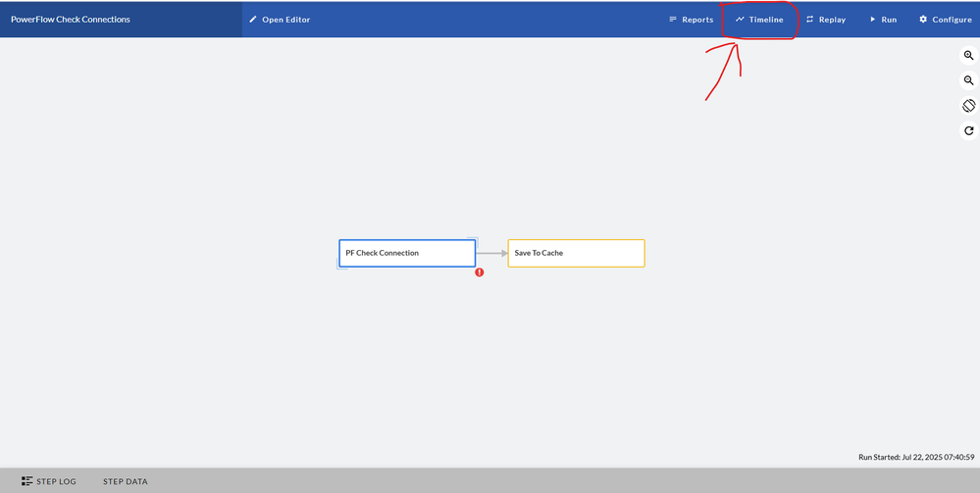Click the Run Started timestamp text
This screenshot has width=980, height=493.
point(917,458)
